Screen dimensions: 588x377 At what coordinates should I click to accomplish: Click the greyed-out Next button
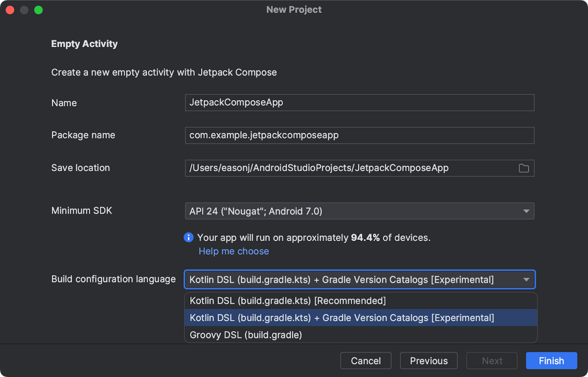click(x=492, y=361)
